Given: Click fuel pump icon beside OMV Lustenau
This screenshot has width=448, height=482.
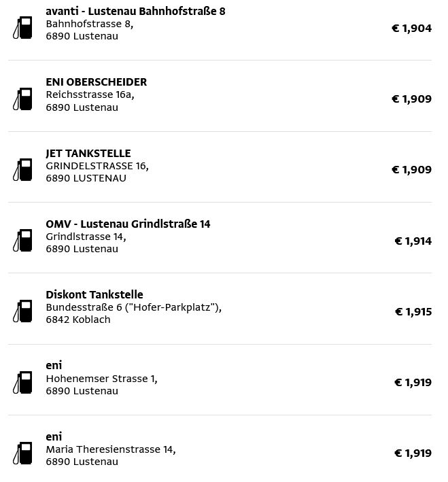Looking at the screenshot, I should (x=24, y=241).
